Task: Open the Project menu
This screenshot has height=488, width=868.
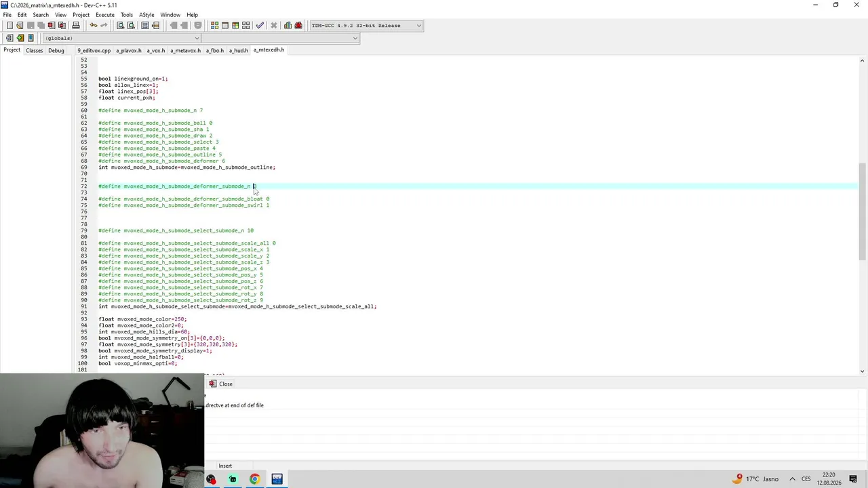Action: [x=81, y=15]
